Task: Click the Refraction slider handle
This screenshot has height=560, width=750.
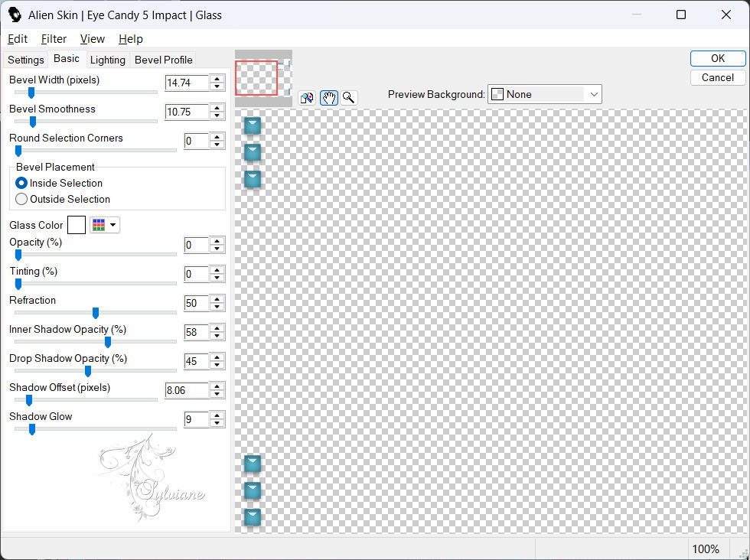Action: click(95, 313)
